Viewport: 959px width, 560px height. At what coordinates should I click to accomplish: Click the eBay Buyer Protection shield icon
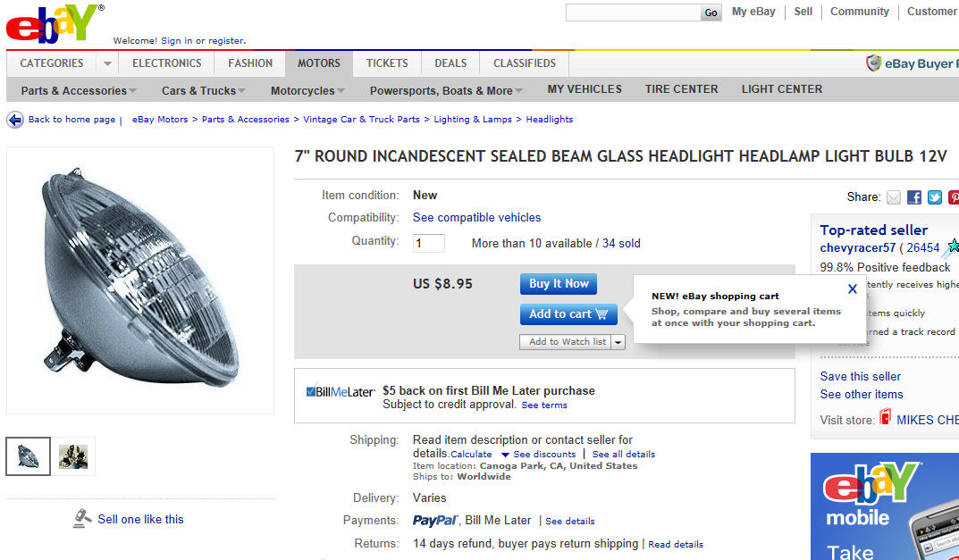[x=874, y=63]
